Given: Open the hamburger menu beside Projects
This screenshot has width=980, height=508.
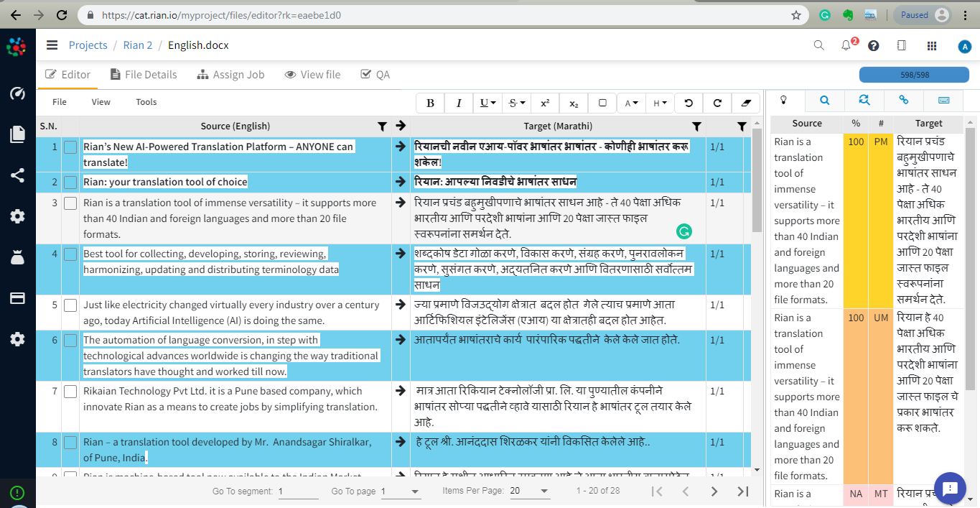Looking at the screenshot, I should 52,45.
